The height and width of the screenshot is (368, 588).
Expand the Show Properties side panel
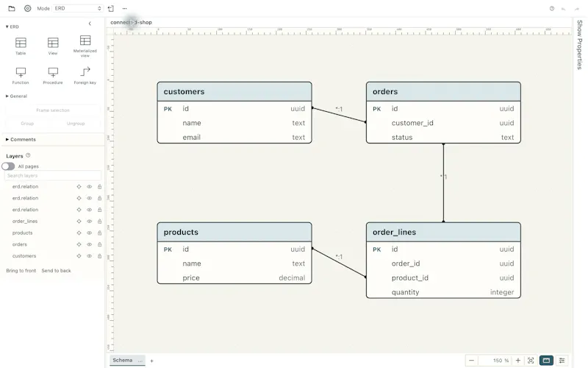click(x=580, y=45)
